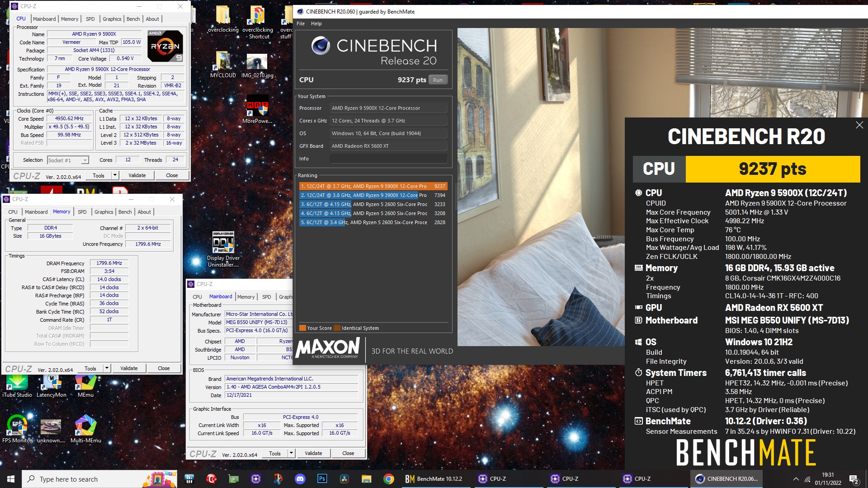This screenshot has height=488, width=868.
Task: Open Tools dropdown arrow in CPU-Z CPU window
Action: pyautogui.click(x=115, y=175)
